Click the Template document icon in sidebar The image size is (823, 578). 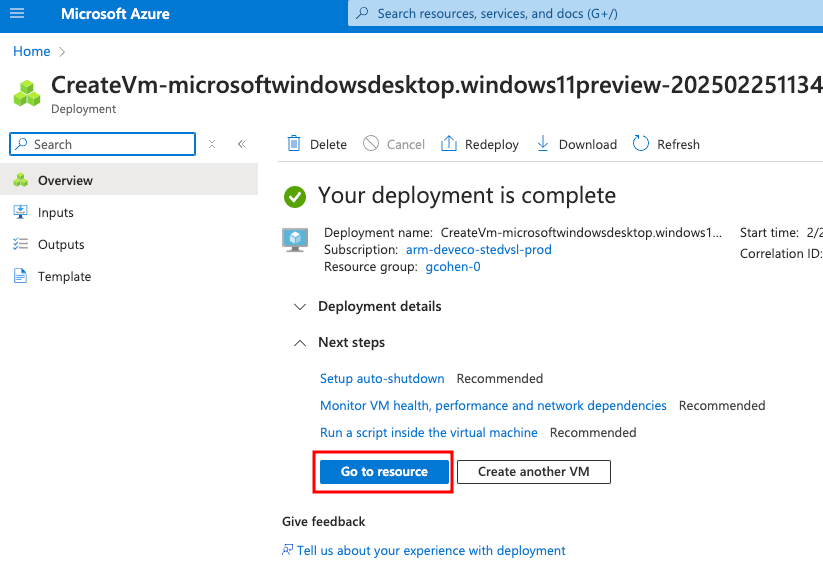[x=20, y=276]
